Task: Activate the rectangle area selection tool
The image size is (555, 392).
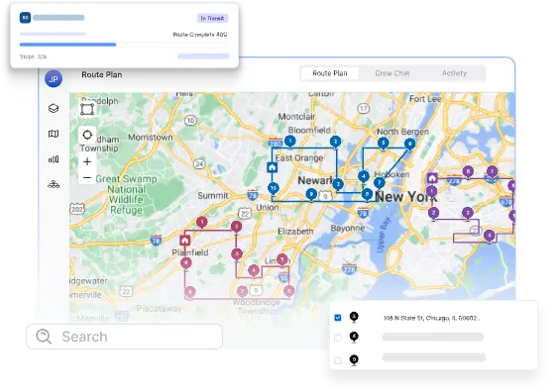Action: 87,109
